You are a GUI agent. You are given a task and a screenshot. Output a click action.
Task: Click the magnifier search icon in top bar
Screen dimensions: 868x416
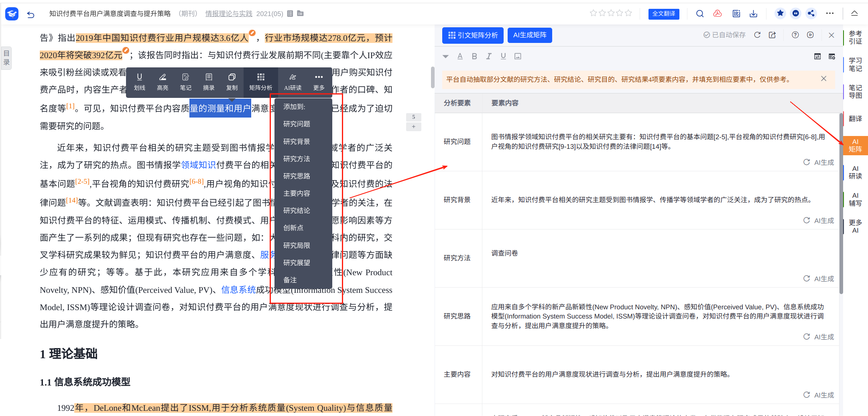700,14
